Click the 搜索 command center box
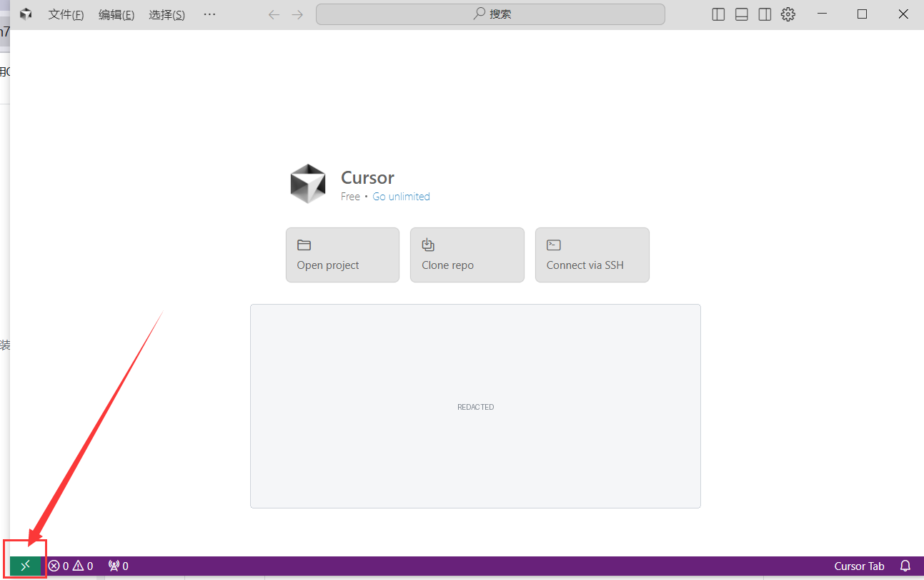Image resolution: width=924 pixels, height=580 pixels. pos(490,14)
